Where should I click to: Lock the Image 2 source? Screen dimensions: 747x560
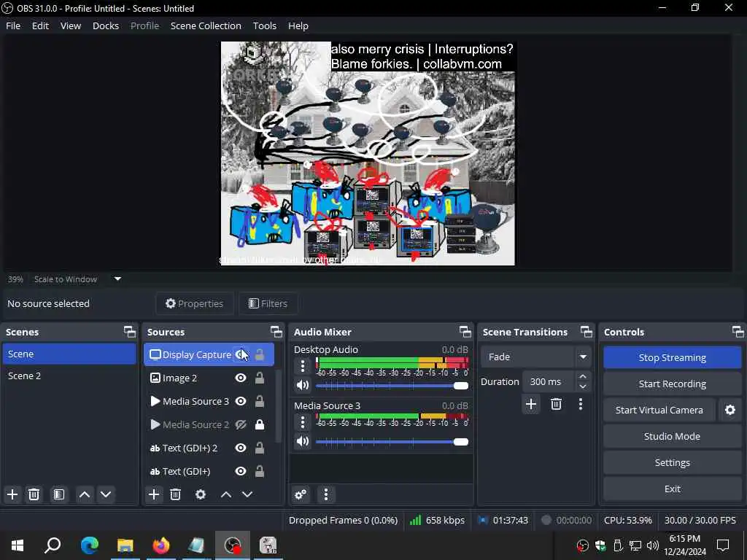pos(260,378)
